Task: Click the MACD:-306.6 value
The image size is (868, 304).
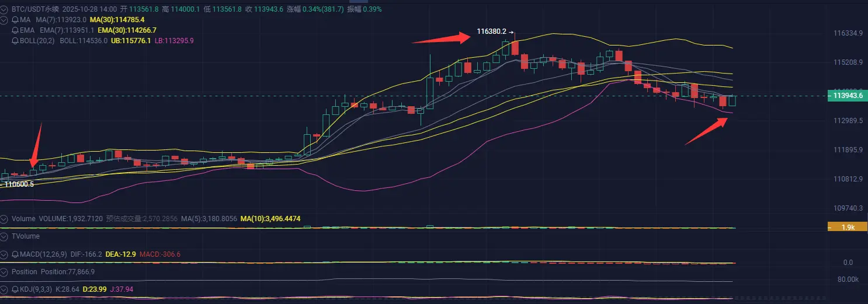Action: pos(160,254)
